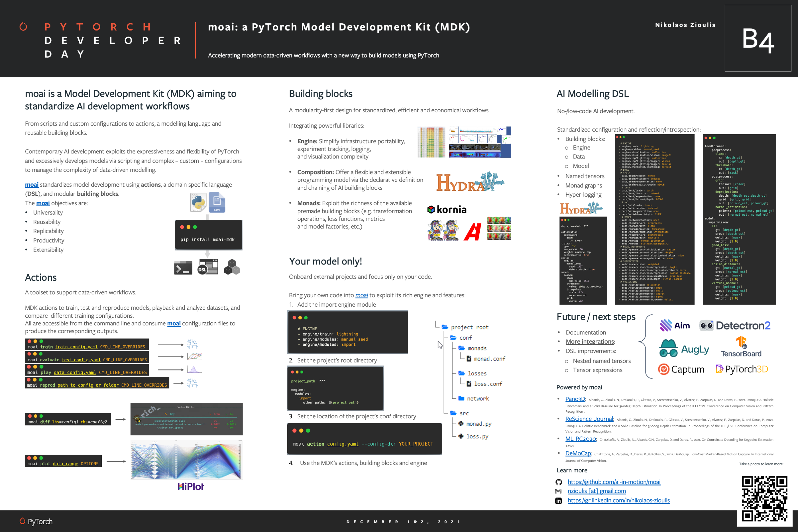
Task: Open the DeMoCap link
Action: coord(578,454)
